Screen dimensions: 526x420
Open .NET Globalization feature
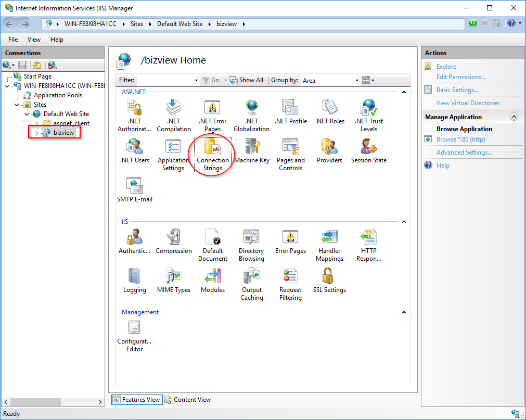(x=252, y=116)
